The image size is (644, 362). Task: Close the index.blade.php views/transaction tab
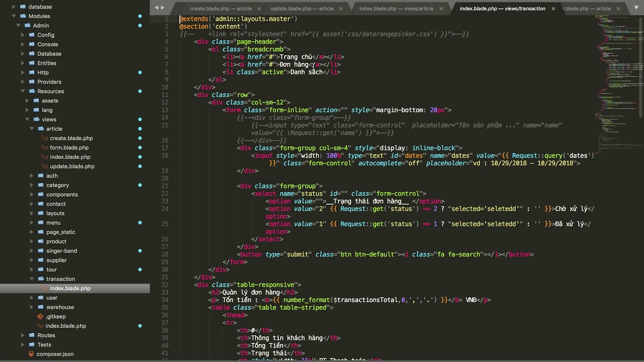(553, 9)
